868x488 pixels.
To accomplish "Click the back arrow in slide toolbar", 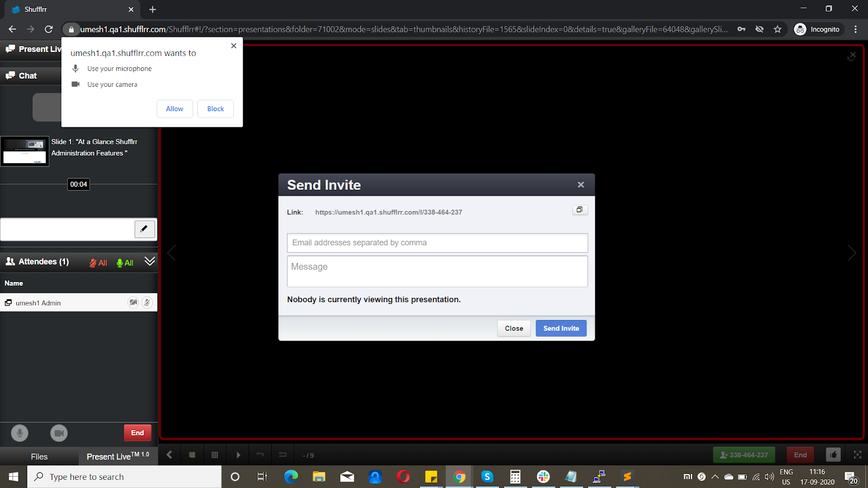I will [169, 455].
